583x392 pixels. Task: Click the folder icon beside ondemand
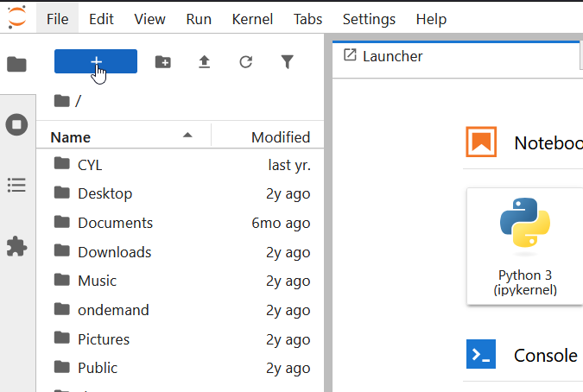[61, 309]
